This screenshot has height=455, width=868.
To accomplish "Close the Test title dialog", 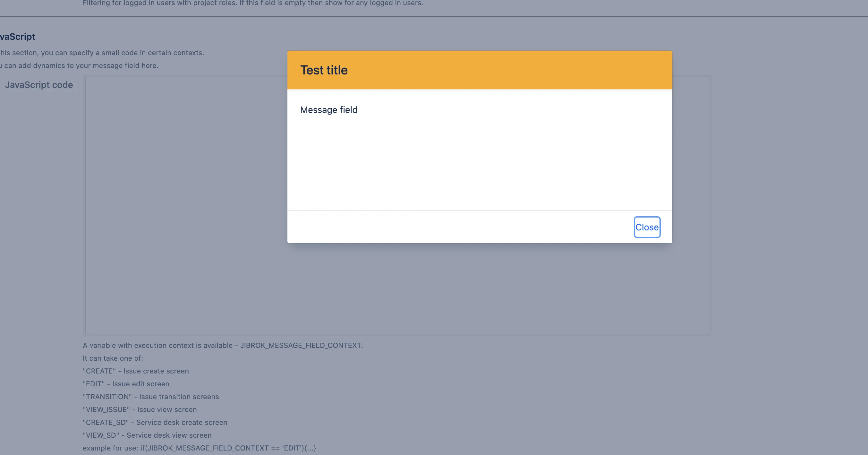I will click(647, 227).
